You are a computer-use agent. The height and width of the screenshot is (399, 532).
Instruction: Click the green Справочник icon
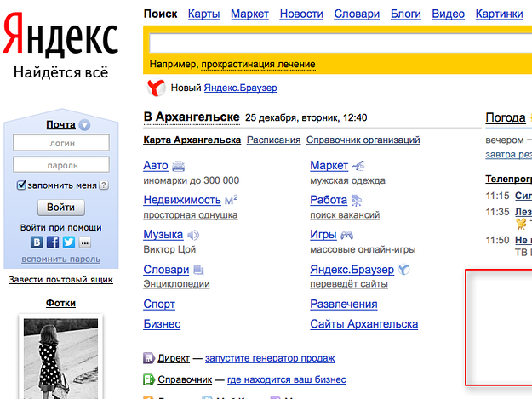tap(149, 379)
